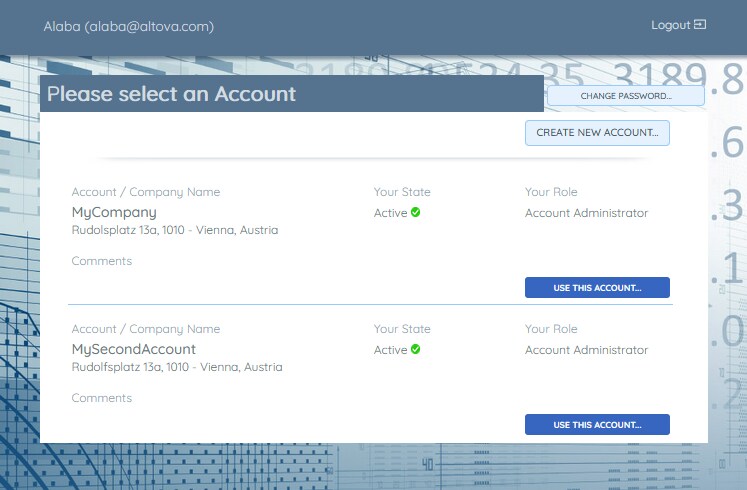Use the MySecondAccount account
This screenshot has height=490, width=747.
(x=597, y=425)
